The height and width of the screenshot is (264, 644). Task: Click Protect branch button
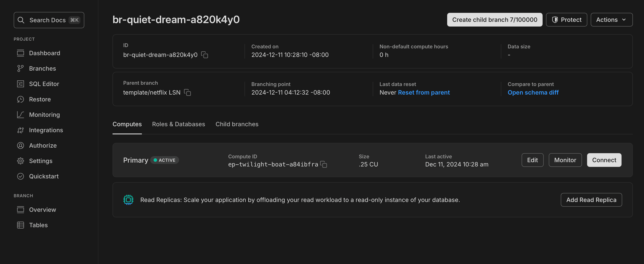point(566,20)
